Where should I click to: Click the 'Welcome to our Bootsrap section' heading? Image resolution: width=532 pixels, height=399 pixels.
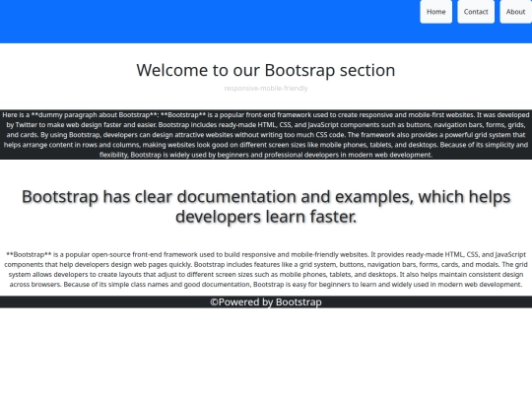click(266, 70)
